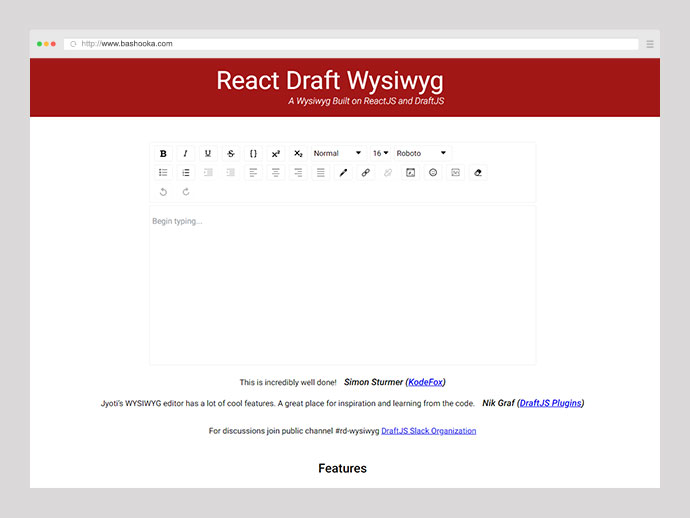Undo the last action
Image resolution: width=690 pixels, height=518 pixels.
[163, 192]
